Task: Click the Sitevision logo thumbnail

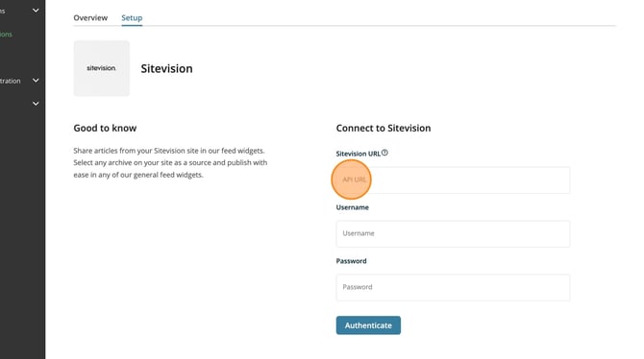Action: point(102,68)
